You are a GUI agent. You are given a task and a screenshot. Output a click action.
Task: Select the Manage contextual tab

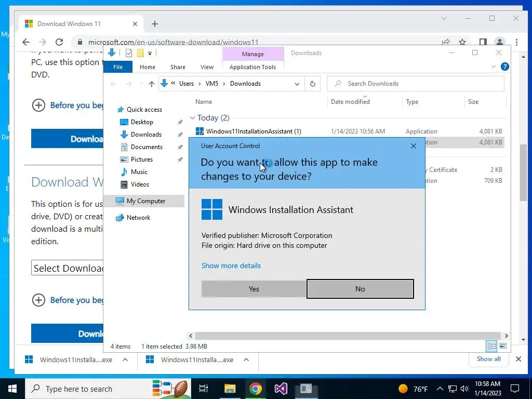point(253,54)
